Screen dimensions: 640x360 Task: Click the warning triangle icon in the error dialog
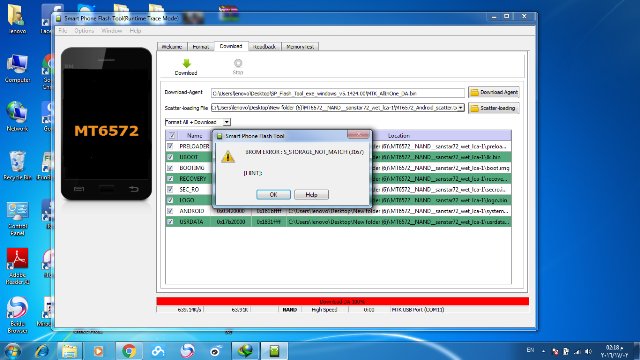point(228,157)
